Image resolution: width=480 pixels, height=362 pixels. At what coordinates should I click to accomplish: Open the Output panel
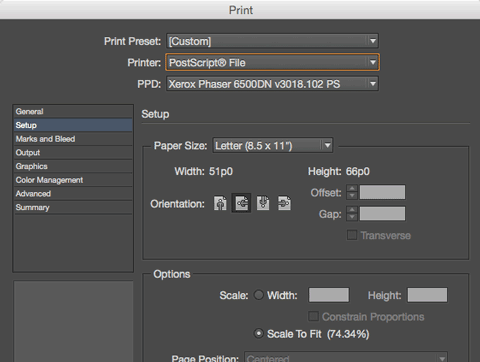[73, 153]
